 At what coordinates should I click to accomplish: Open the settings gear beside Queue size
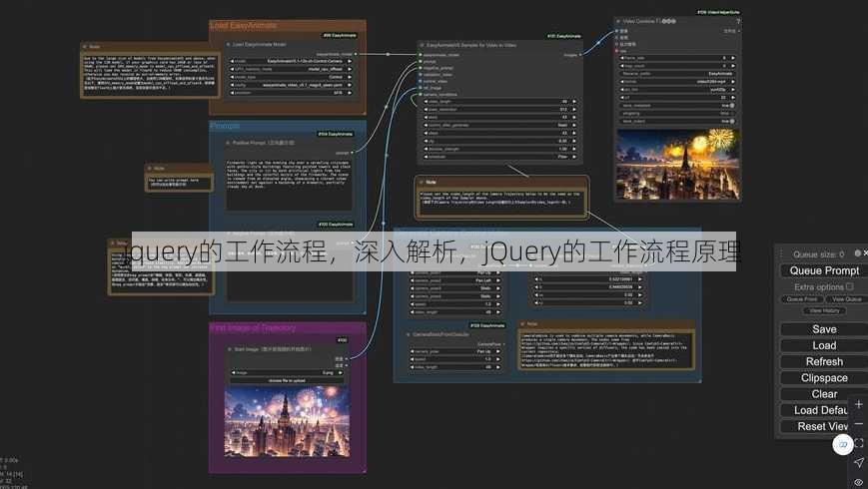857,253
